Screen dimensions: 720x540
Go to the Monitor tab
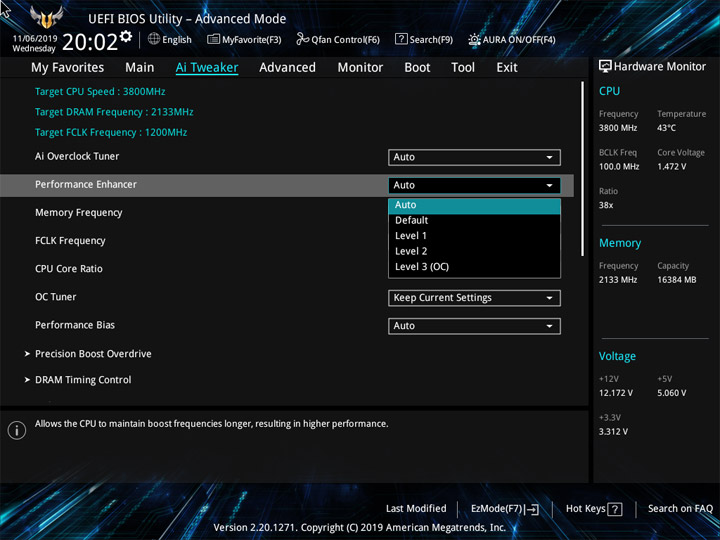(360, 68)
